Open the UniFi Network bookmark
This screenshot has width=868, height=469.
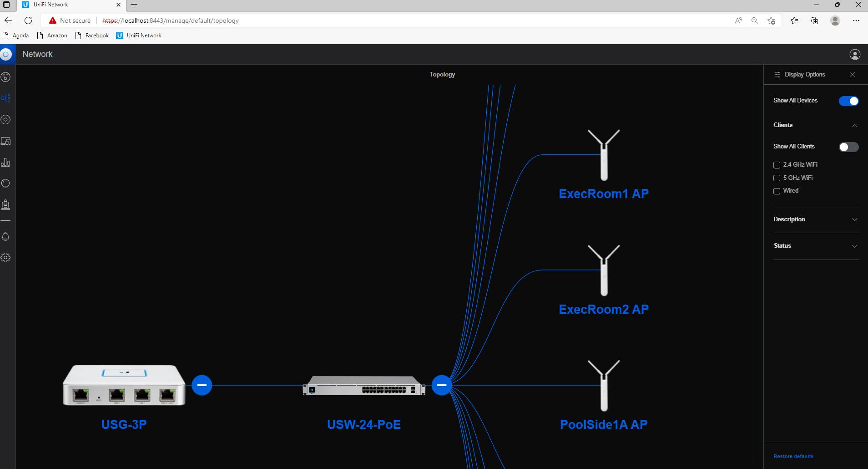(139, 36)
